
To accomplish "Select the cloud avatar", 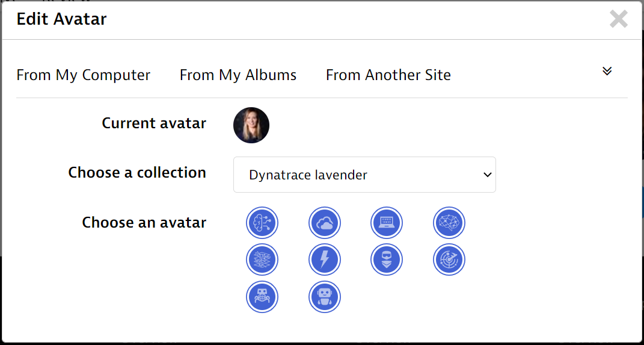I will (325, 223).
